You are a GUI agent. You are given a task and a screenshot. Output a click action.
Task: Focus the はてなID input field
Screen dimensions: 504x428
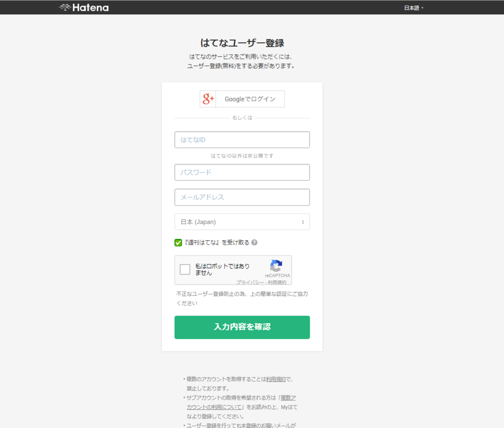coord(242,140)
